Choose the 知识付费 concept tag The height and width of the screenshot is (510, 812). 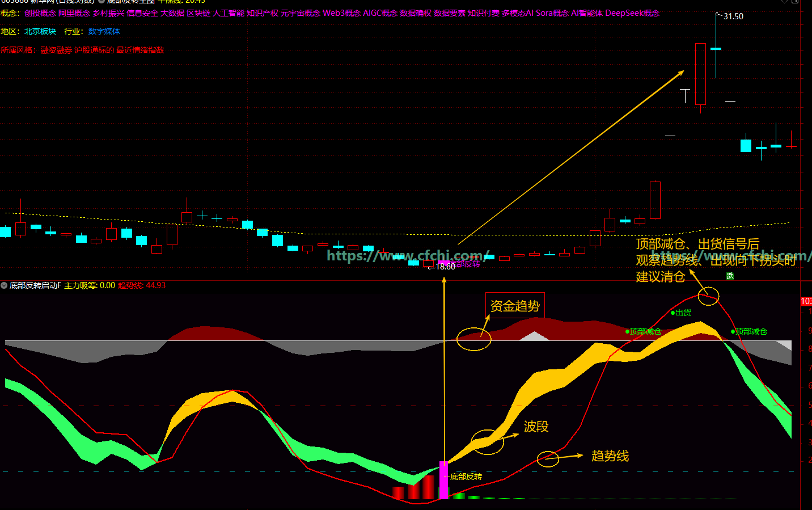pyautogui.click(x=484, y=13)
